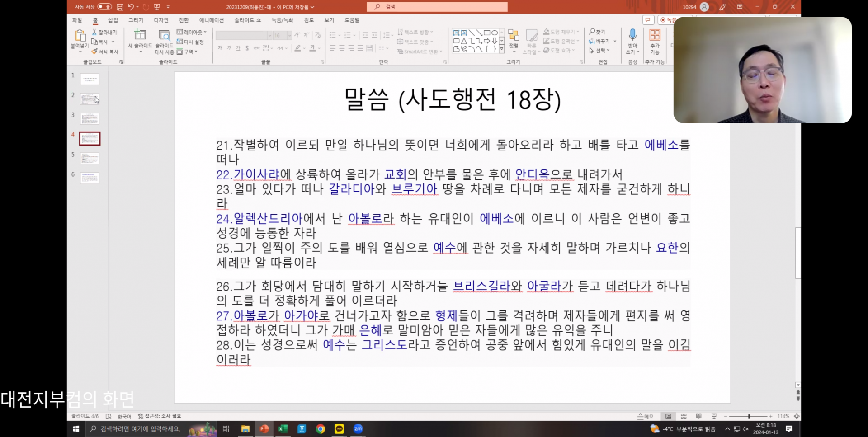Select the triangle shape in gallery
The height and width of the screenshot is (437, 868).
tap(464, 41)
